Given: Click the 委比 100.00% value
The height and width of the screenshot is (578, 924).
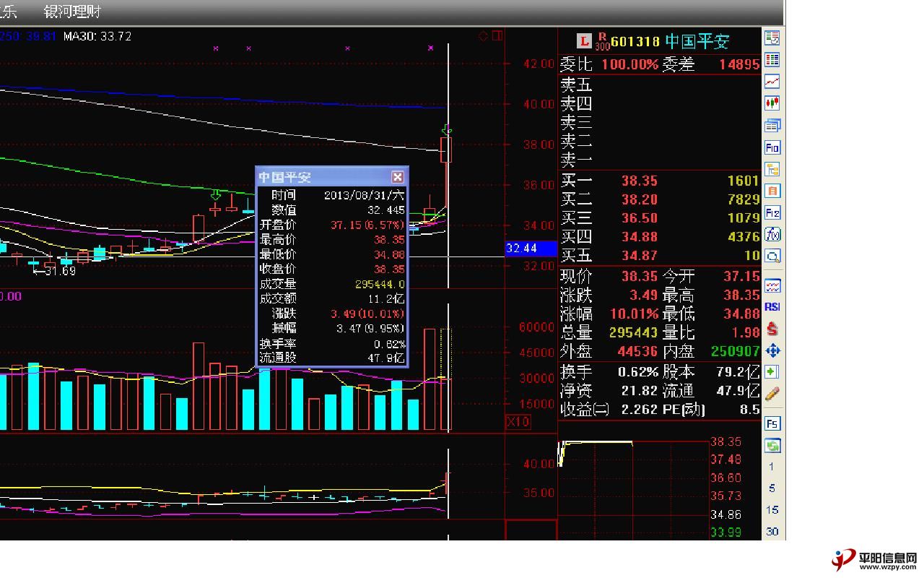Looking at the screenshot, I should point(629,64).
